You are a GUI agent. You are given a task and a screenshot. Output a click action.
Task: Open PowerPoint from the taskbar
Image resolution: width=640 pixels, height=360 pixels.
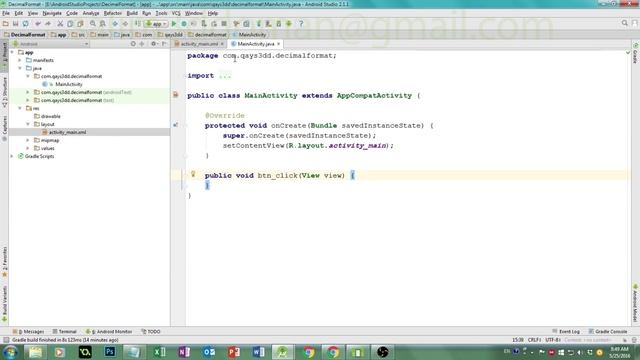pos(233,352)
